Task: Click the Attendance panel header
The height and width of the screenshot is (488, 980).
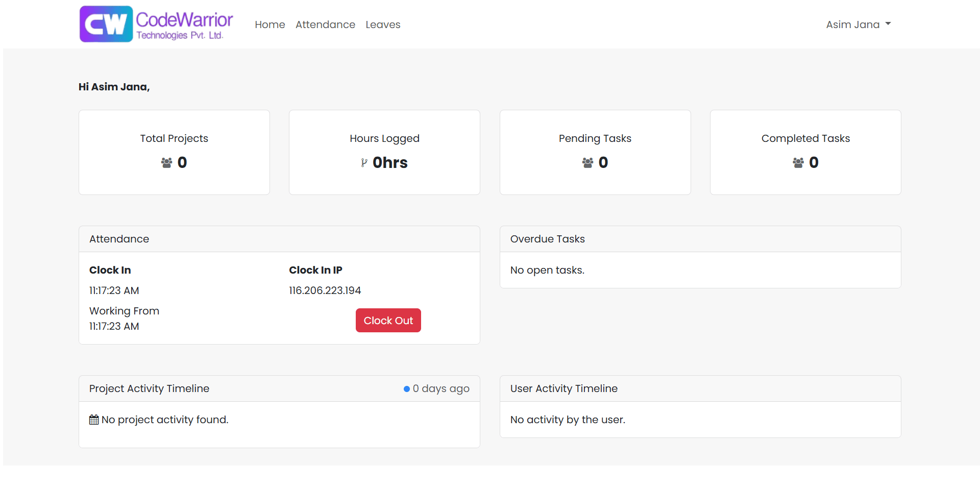Action: [279, 239]
